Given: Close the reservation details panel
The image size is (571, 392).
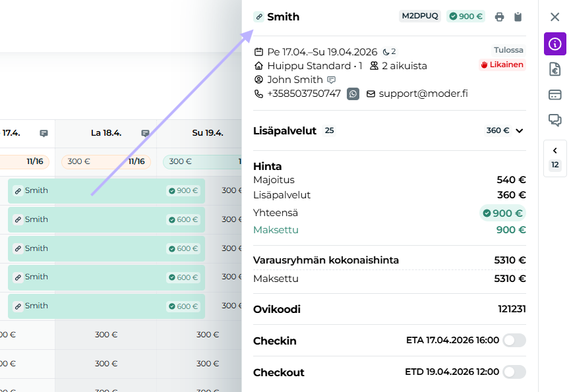Looking at the screenshot, I should (x=555, y=17).
